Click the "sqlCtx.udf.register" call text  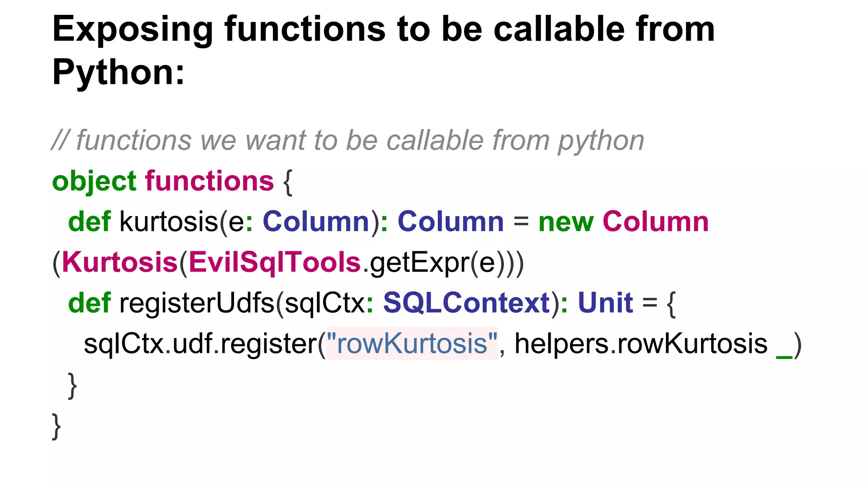pyautogui.click(x=200, y=344)
